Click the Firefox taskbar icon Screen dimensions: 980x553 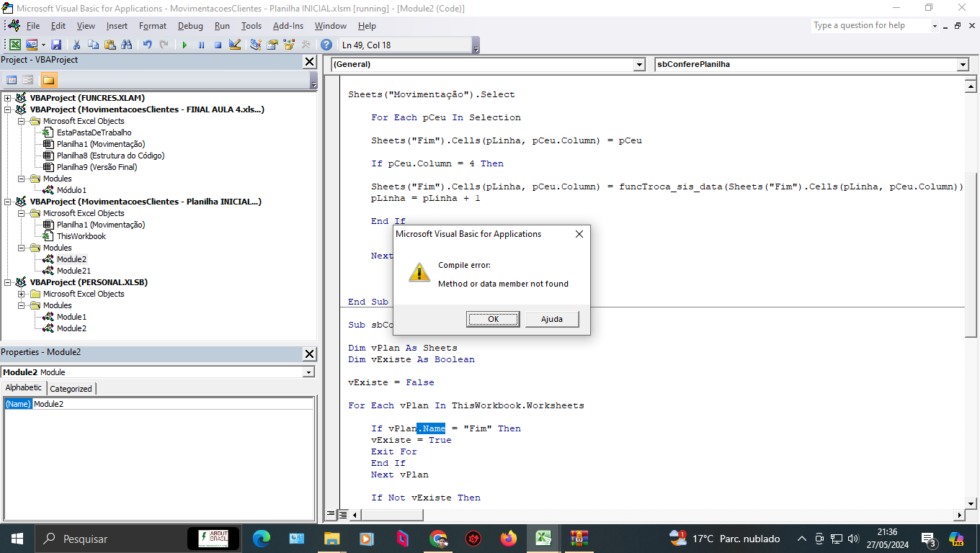click(x=509, y=538)
